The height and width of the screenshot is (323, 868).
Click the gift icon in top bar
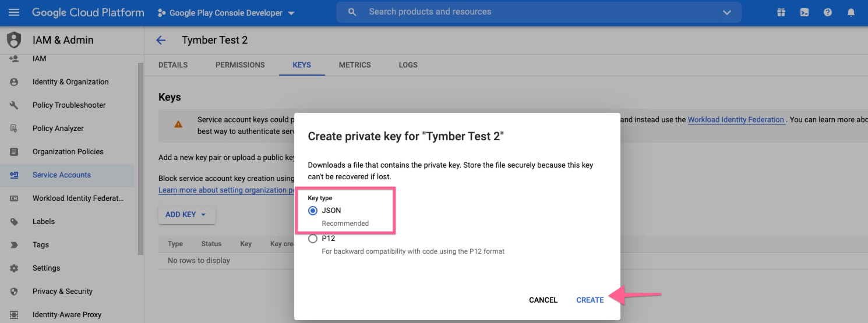(x=781, y=12)
